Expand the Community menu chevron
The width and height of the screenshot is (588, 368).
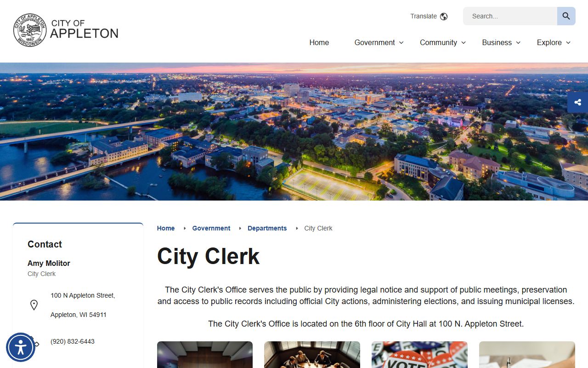coord(464,42)
